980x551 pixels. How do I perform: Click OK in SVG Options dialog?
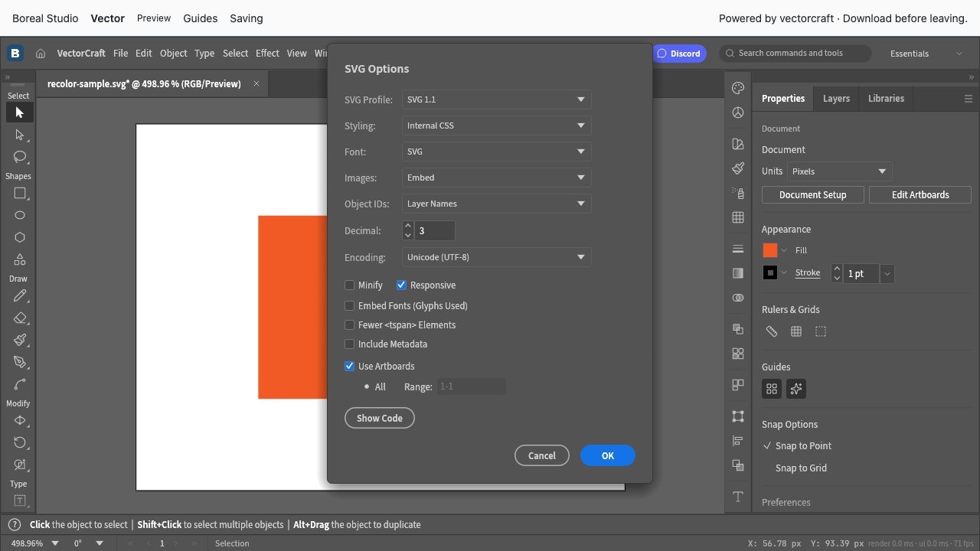click(608, 455)
